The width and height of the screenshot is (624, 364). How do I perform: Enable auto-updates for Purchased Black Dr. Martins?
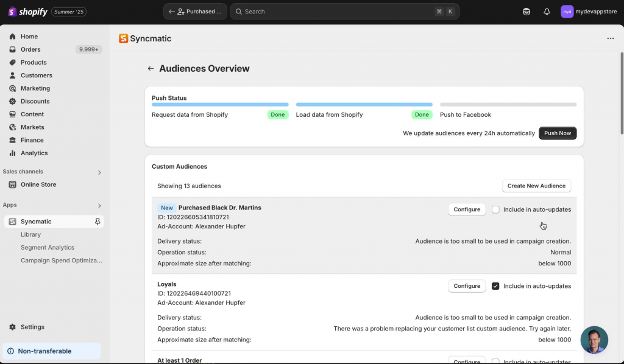(x=495, y=209)
